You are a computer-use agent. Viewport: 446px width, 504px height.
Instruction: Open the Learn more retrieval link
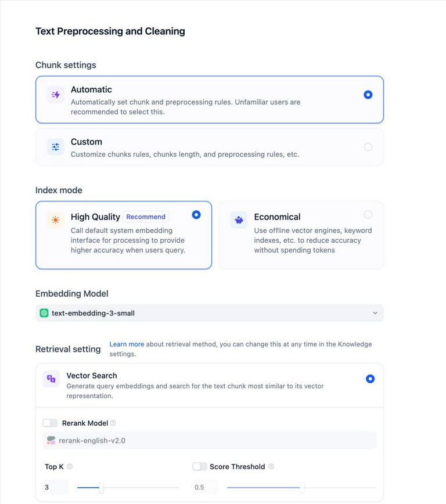tap(127, 344)
